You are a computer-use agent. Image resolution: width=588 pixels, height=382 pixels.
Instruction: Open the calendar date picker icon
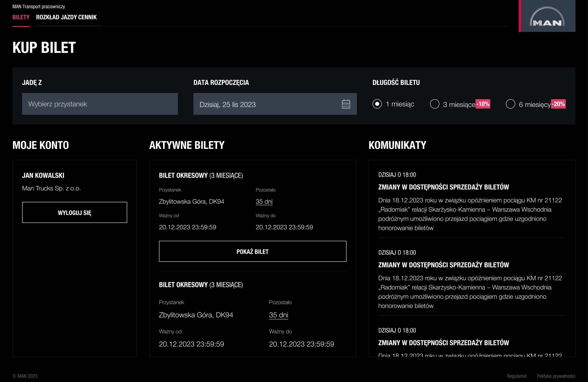346,104
